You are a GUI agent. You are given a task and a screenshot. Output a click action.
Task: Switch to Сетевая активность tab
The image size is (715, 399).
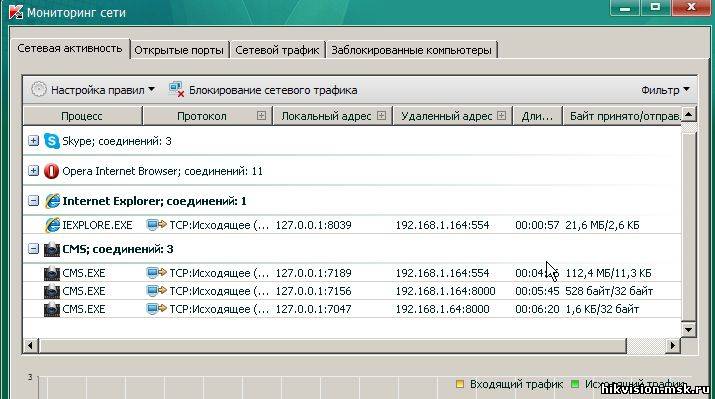coord(70,48)
